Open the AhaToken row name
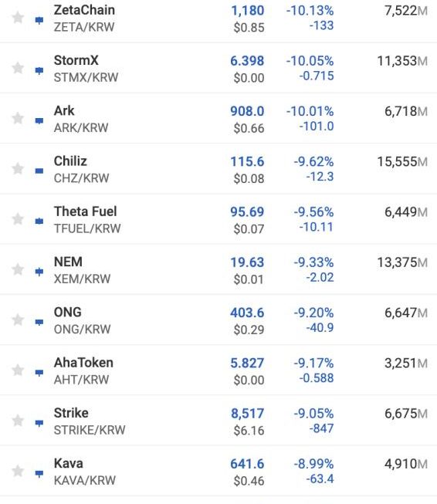The width and height of the screenshot is (437, 504). click(x=83, y=363)
